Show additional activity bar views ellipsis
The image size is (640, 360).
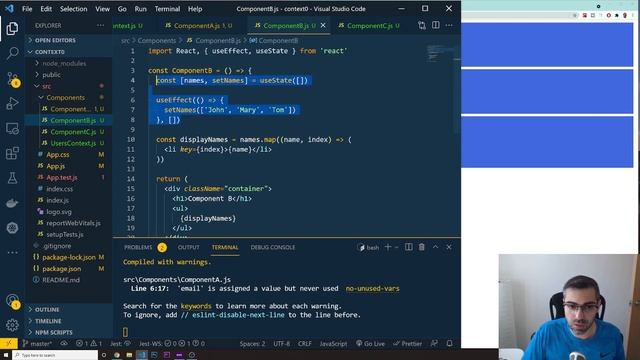pos(12,252)
